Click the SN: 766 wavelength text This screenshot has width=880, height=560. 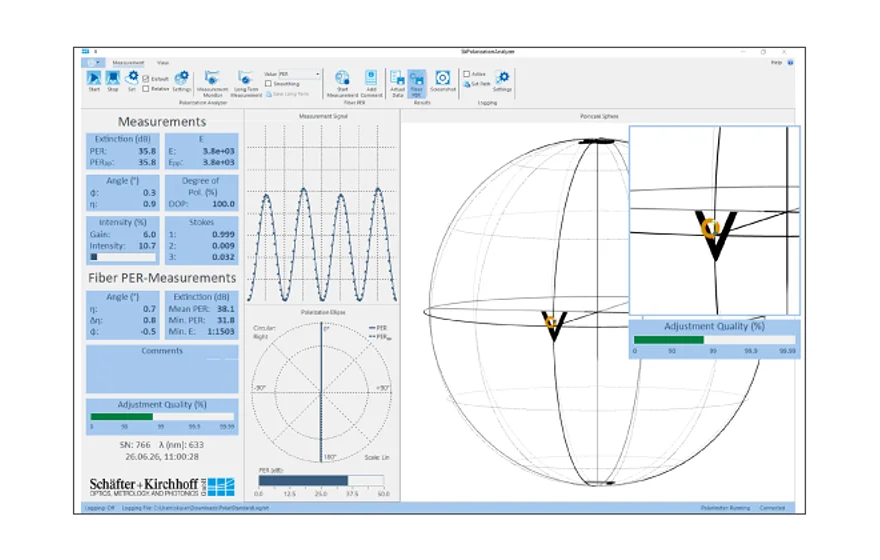point(162,445)
